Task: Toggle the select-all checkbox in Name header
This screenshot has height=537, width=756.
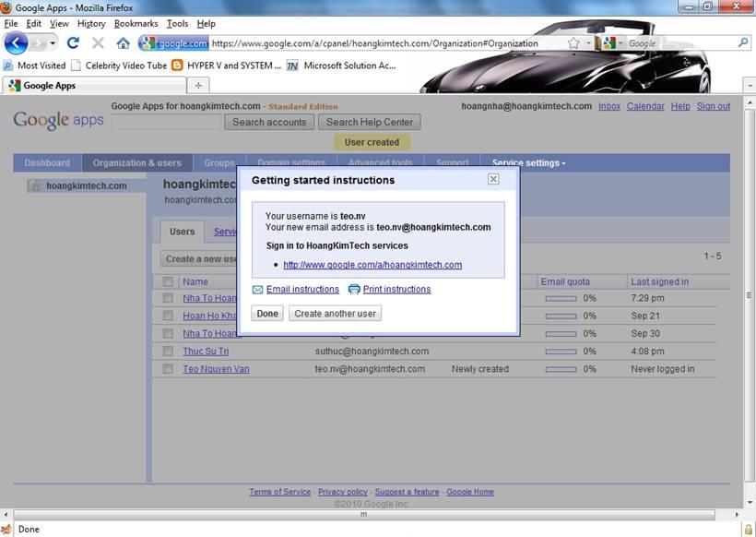Action: click(168, 281)
